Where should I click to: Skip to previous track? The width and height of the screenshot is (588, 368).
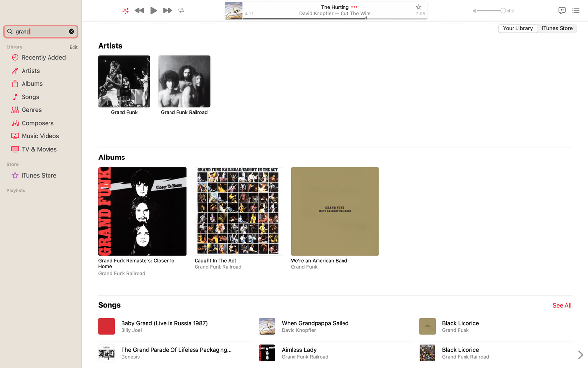pos(139,10)
